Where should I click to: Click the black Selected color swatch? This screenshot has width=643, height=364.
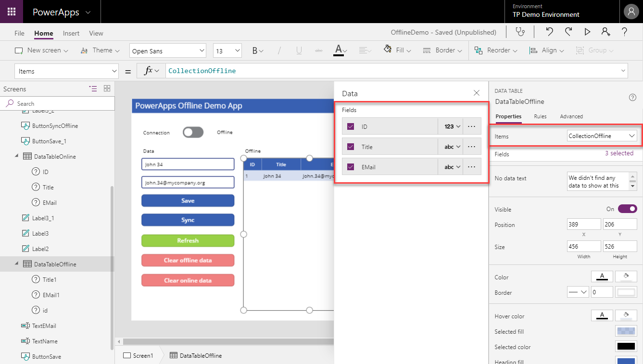[x=626, y=347]
